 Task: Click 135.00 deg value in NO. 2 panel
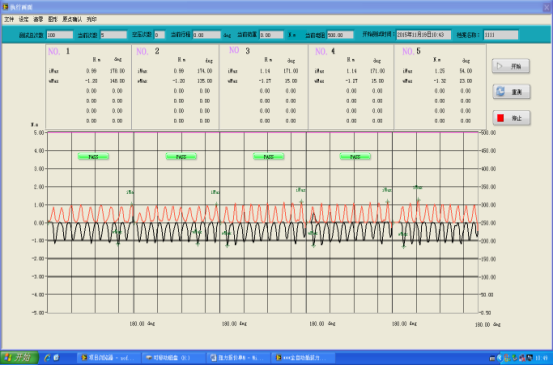pos(205,81)
